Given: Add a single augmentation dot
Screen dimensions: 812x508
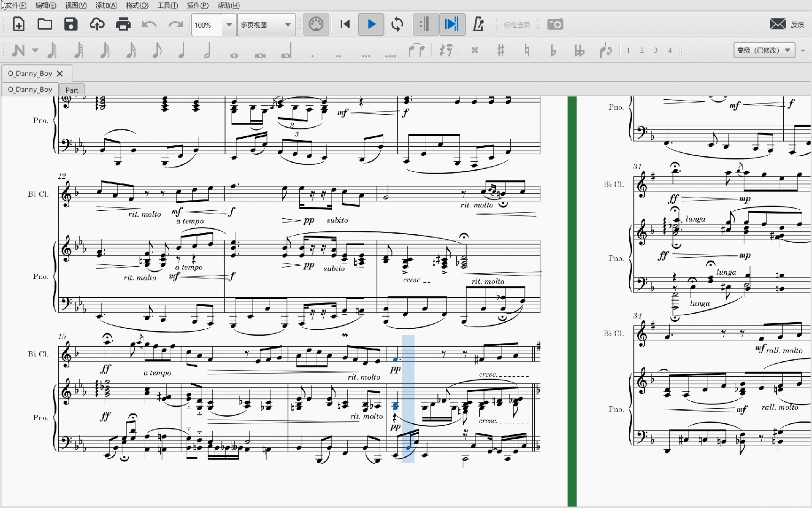Looking at the screenshot, I should (x=312, y=56).
